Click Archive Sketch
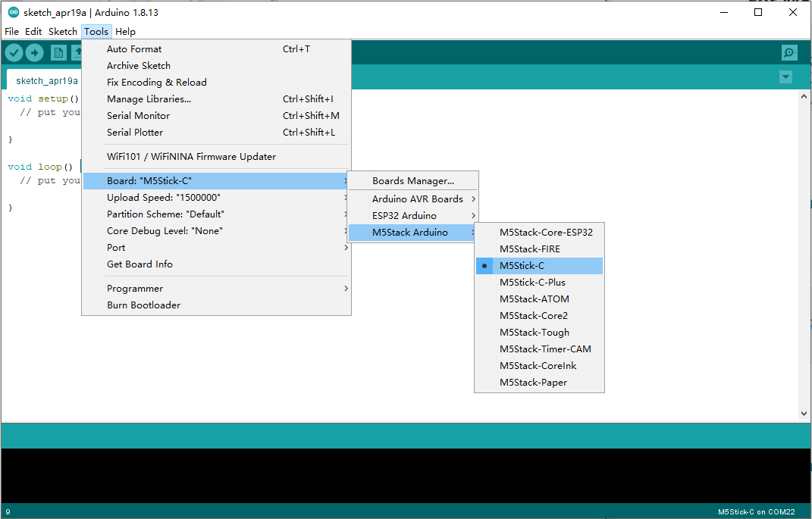 pos(217,66)
